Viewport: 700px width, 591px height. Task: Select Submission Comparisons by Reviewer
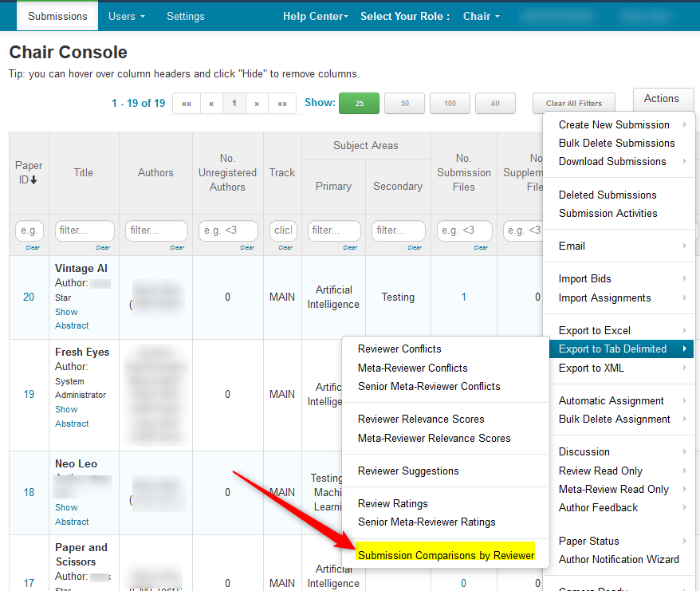click(x=446, y=555)
